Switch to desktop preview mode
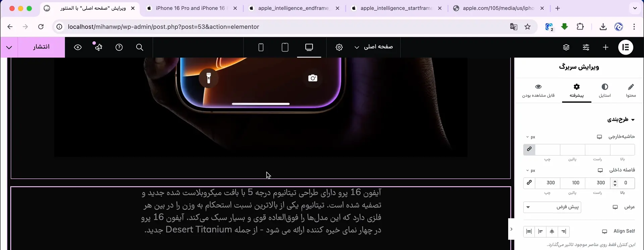This screenshot has width=644, height=250. click(x=309, y=47)
